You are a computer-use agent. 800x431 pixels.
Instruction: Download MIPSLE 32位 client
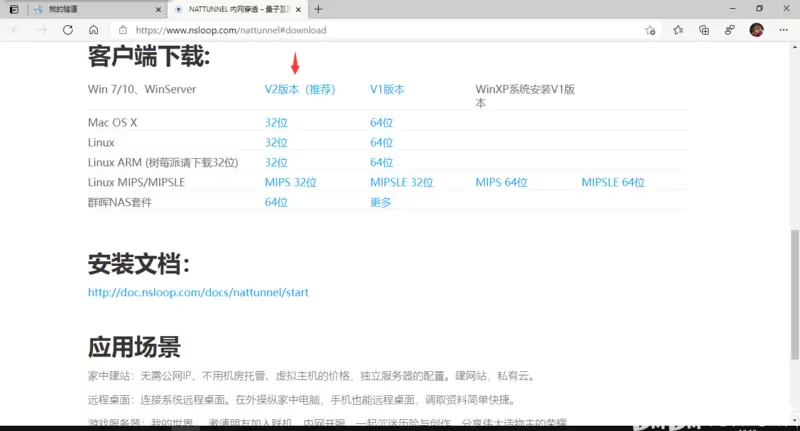[402, 182]
